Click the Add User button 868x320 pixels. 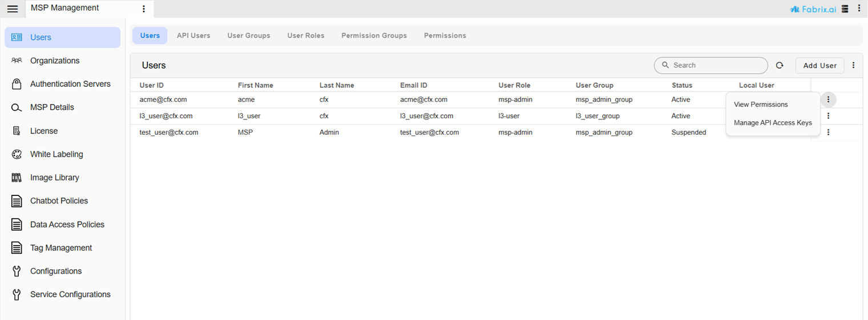[819, 65]
